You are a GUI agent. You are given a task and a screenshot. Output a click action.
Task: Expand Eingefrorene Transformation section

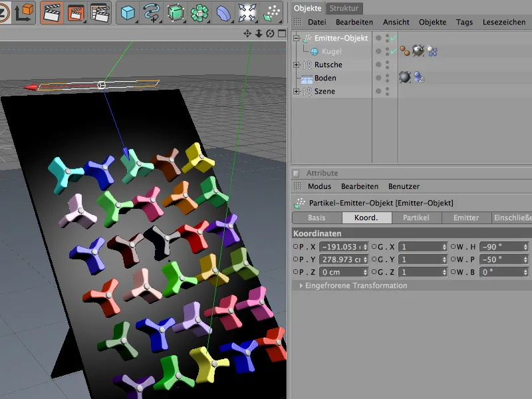300,285
